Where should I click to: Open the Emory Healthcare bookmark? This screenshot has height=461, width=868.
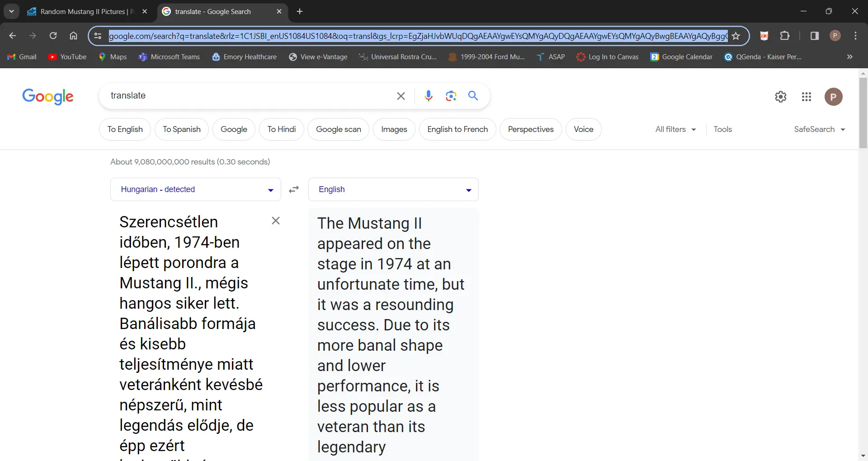tap(245, 57)
